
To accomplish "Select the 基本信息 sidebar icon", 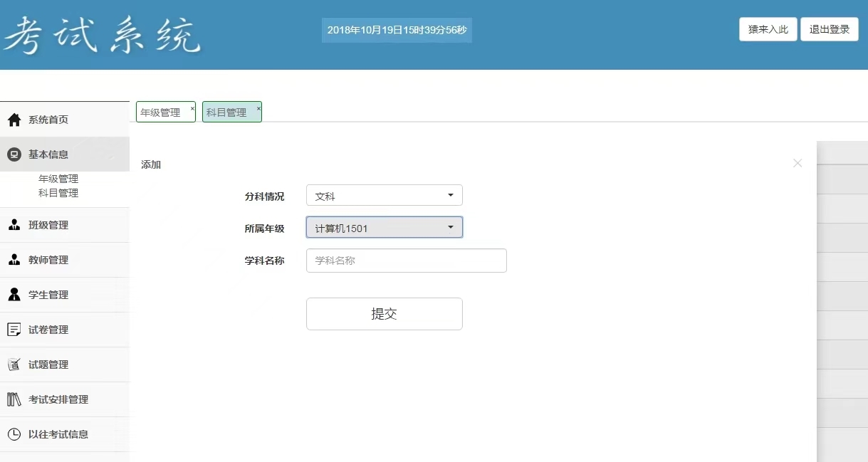I will [16, 154].
